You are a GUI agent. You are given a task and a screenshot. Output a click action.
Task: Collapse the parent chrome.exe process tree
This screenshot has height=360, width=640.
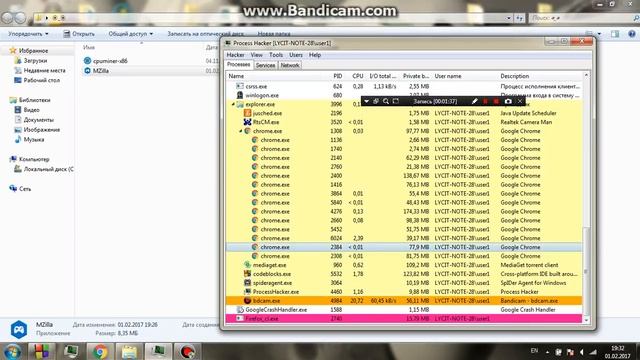(240, 131)
